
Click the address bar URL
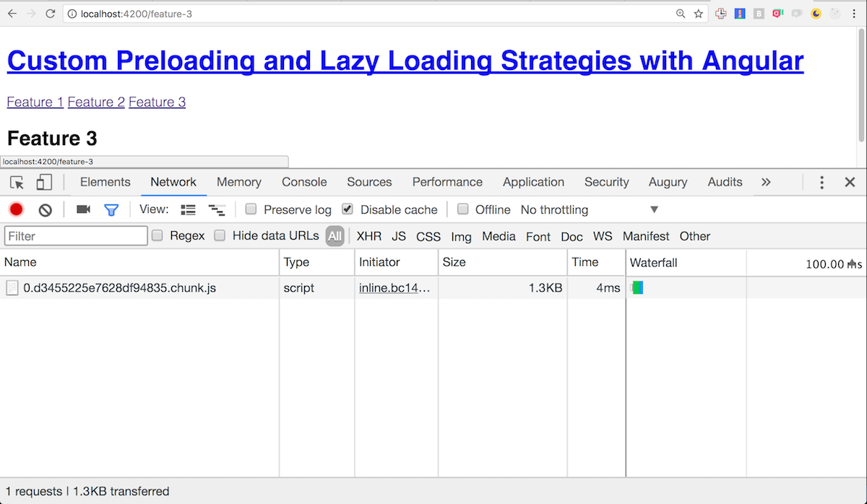(136, 14)
